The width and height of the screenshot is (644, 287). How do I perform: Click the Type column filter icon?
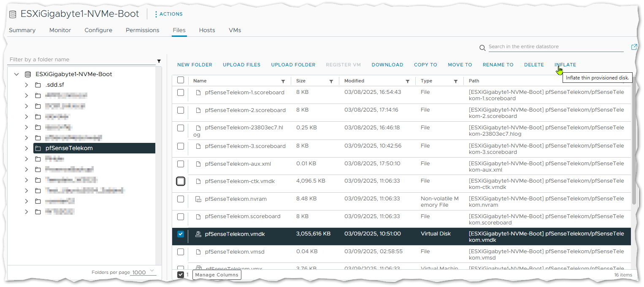[x=456, y=81]
